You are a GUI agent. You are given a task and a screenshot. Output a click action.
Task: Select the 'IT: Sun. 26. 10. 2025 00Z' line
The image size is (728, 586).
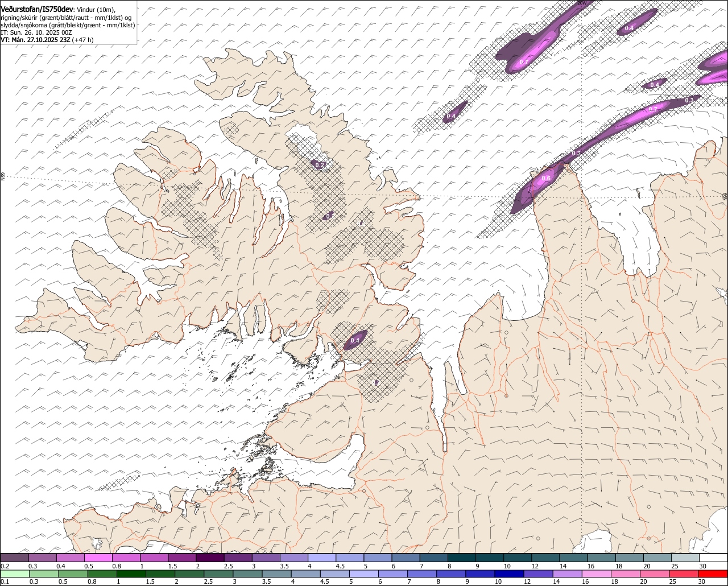(x=36, y=32)
